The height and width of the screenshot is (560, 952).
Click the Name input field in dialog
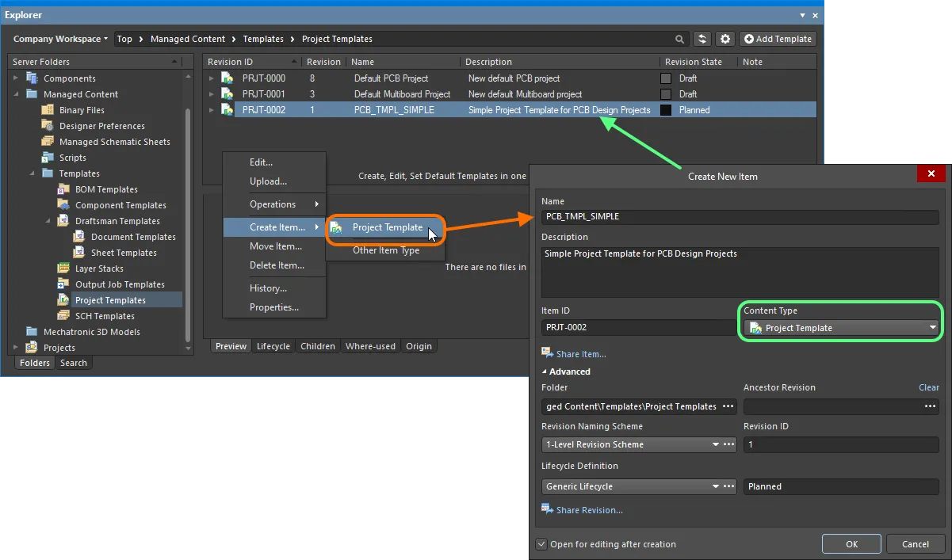[740, 215]
